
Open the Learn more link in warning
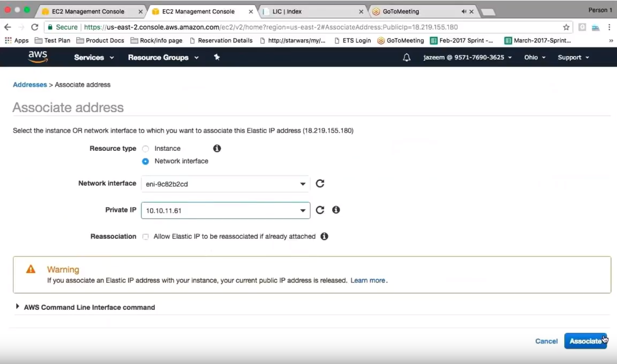coord(368,280)
